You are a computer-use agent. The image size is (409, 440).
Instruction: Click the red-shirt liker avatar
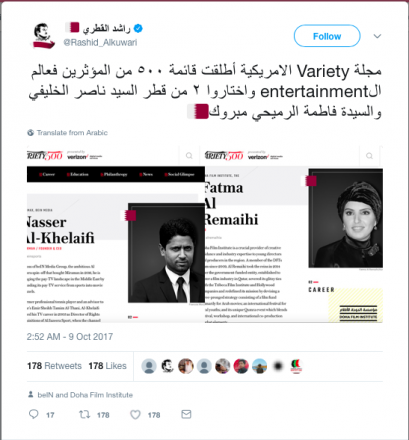click(x=241, y=366)
